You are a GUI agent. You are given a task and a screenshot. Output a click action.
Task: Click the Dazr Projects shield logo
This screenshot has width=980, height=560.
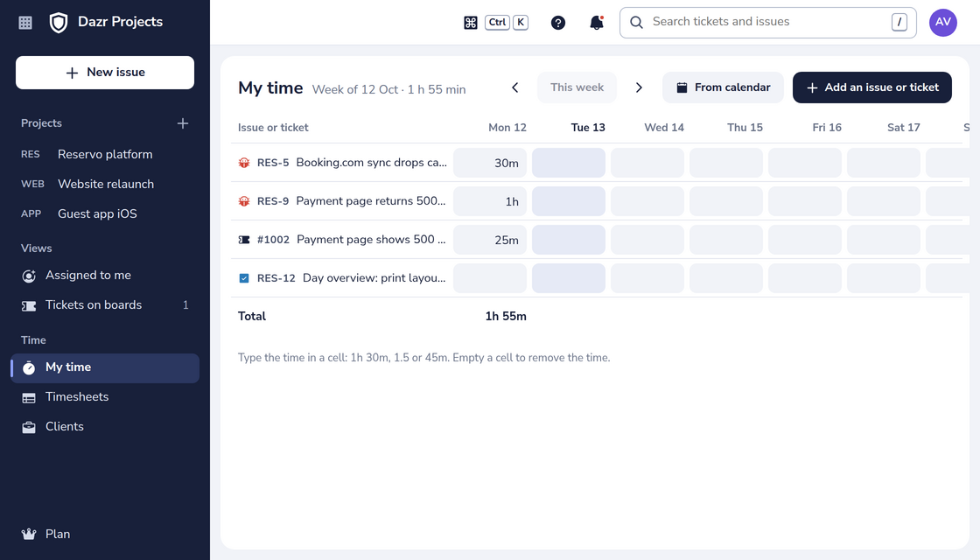59,23
